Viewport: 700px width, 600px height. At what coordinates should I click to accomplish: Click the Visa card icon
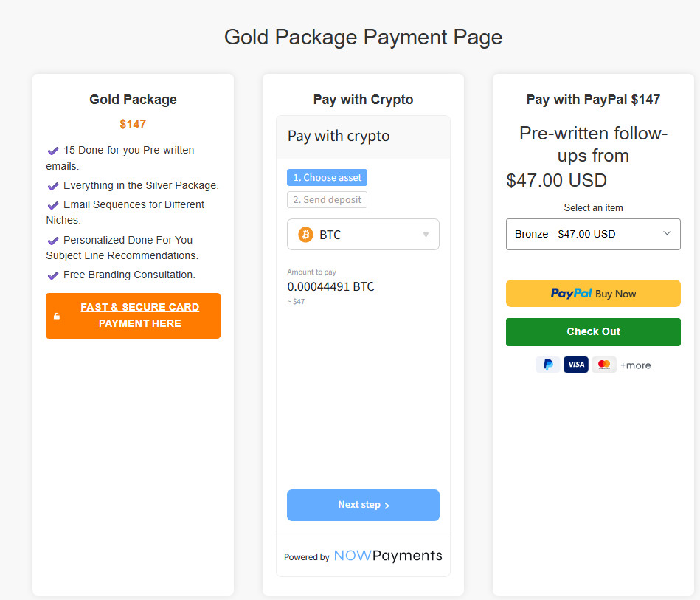click(576, 365)
